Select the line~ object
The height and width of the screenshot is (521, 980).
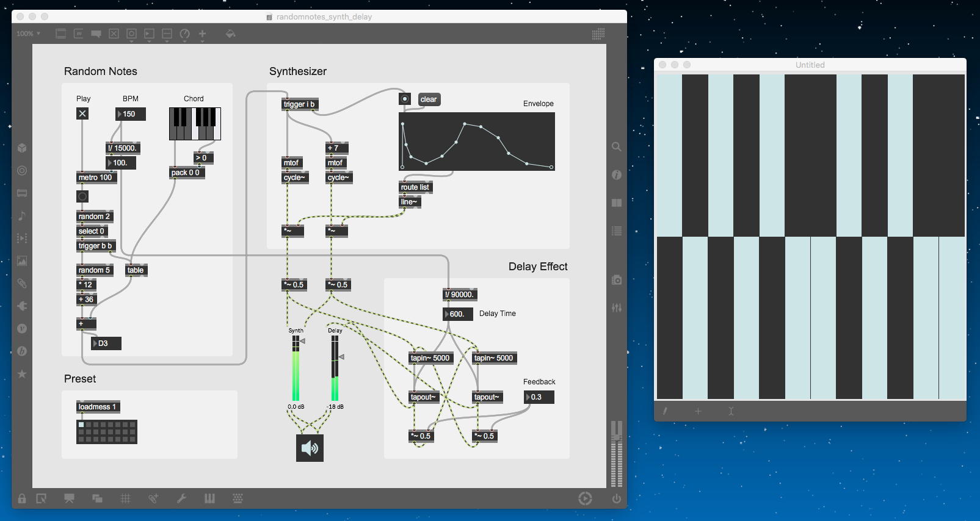coord(410,202)
